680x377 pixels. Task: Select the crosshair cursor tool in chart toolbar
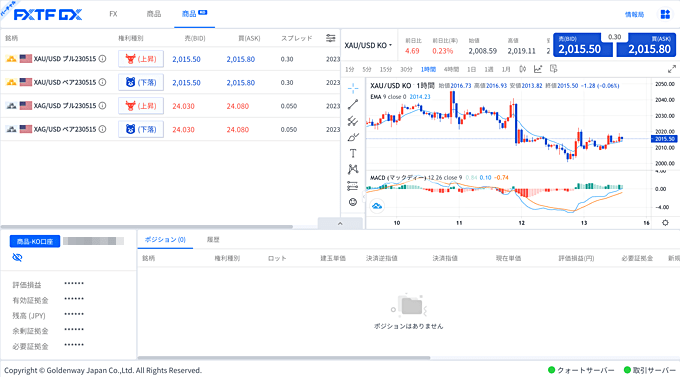click(x=353, y=89)
